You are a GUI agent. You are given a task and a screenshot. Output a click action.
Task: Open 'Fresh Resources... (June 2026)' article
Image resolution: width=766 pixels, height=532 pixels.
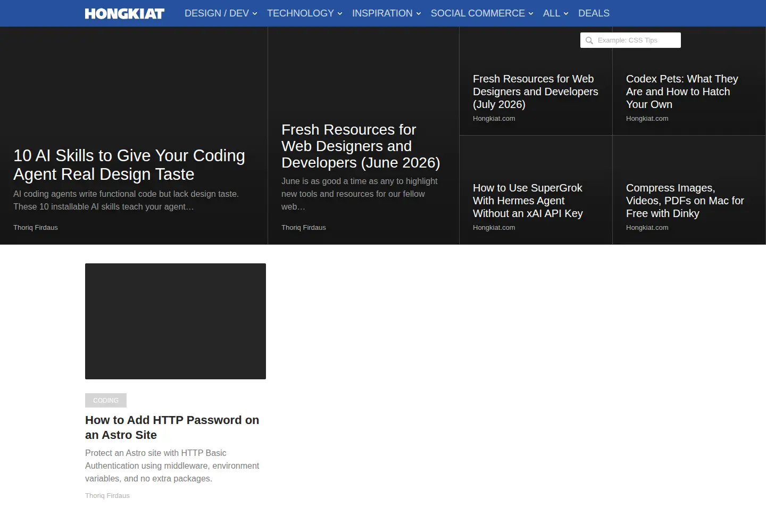tap(361, 146)
